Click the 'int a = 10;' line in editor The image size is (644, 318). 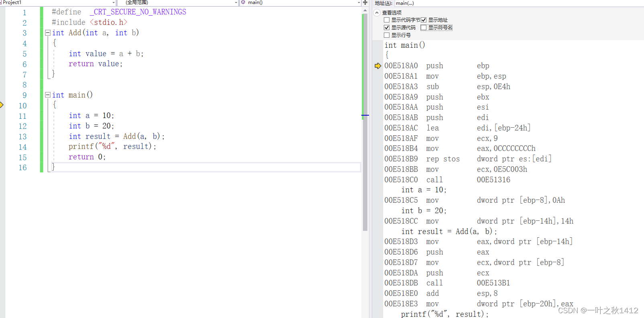click(x=92, y=116)
